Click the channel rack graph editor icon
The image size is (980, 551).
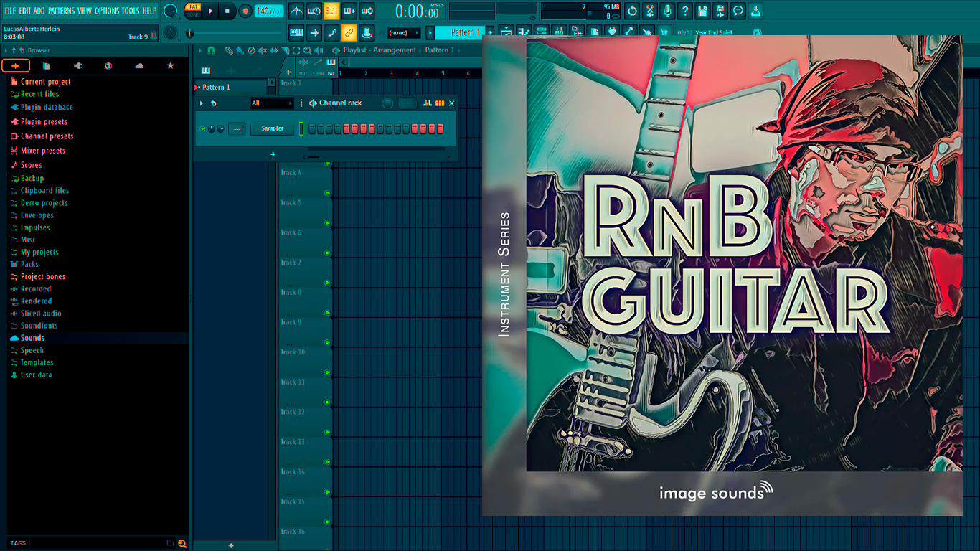(x=428, y=103)
